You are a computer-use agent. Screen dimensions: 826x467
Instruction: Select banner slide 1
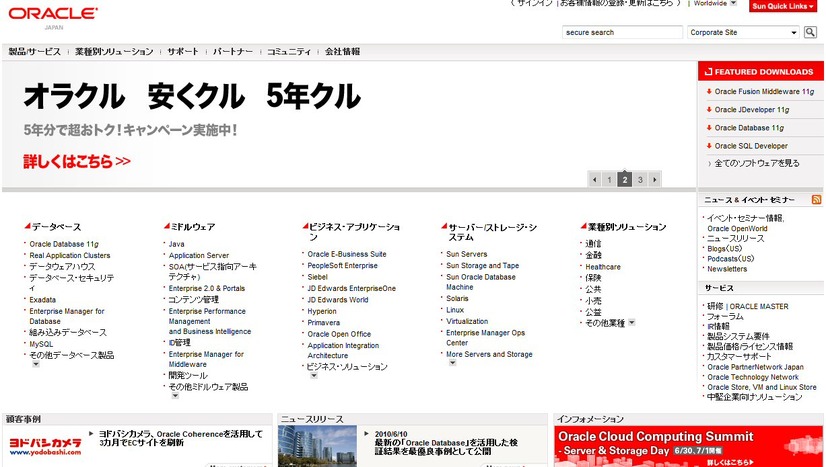pyautogui.click(x=609, y=180)
